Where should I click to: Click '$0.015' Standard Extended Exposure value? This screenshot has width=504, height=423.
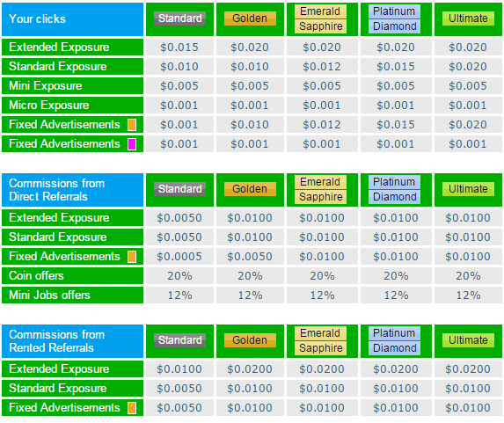click(179, 47)
